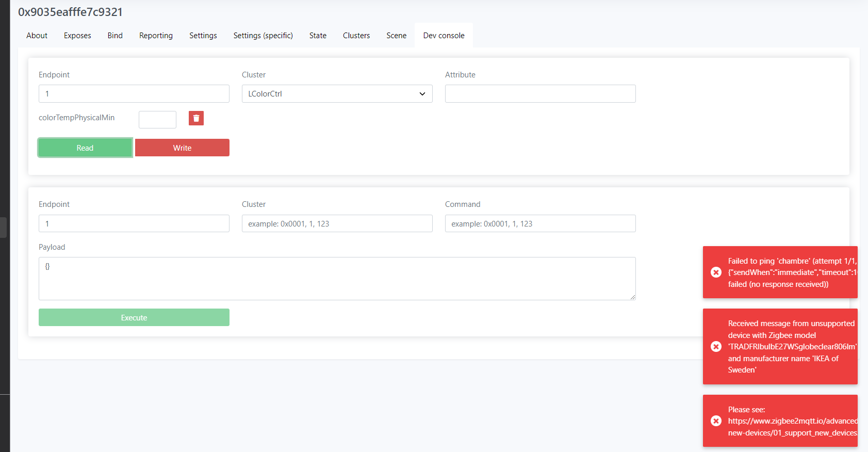The image size is (868, 452).
Task: Open the LColorCtrl cluster dropdown
Action: click(x=337, y=94)
